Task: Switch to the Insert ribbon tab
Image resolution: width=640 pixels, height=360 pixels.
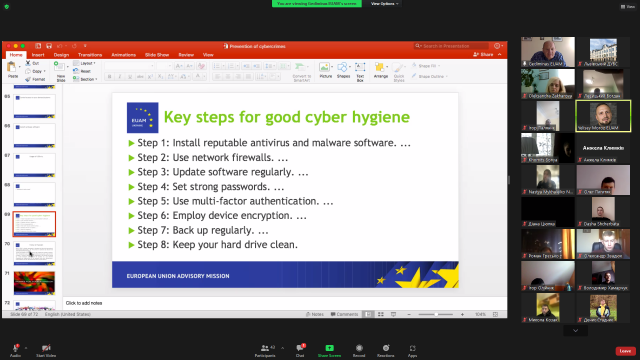Action: (38, 55)
